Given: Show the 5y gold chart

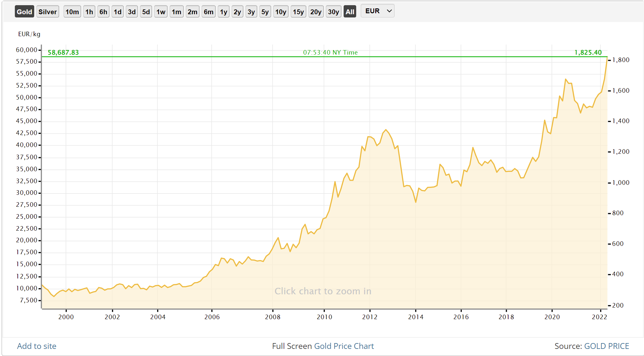Looking at the screenshot, I should [265, 12].
